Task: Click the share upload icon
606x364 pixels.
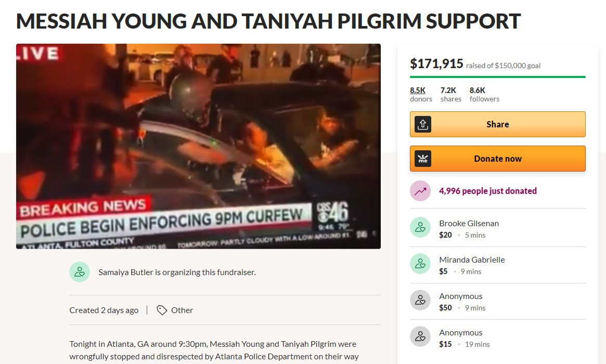Action: pyautogui.click(x=423, y=124)
